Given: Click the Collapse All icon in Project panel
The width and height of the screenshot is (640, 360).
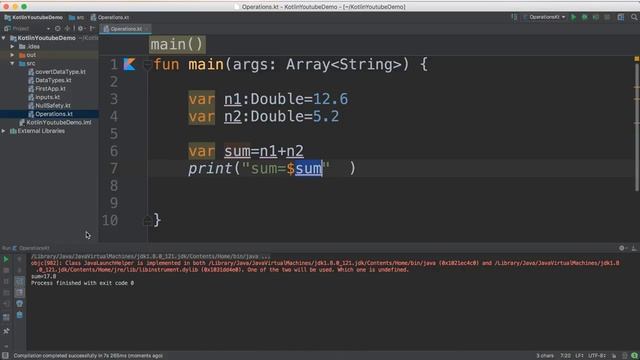Looking at the screenshot, I should pos(67,29).
